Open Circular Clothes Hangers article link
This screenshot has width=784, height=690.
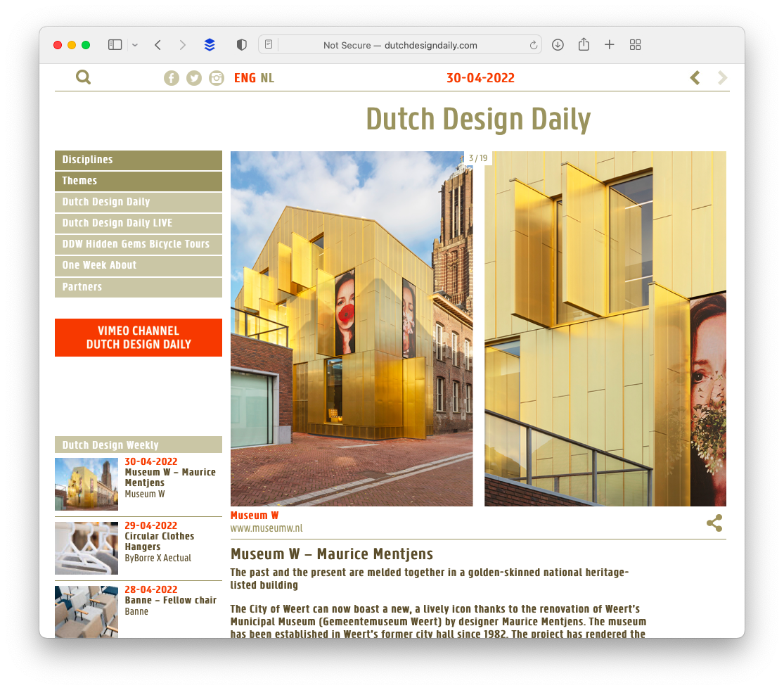[x=160, y=542]
